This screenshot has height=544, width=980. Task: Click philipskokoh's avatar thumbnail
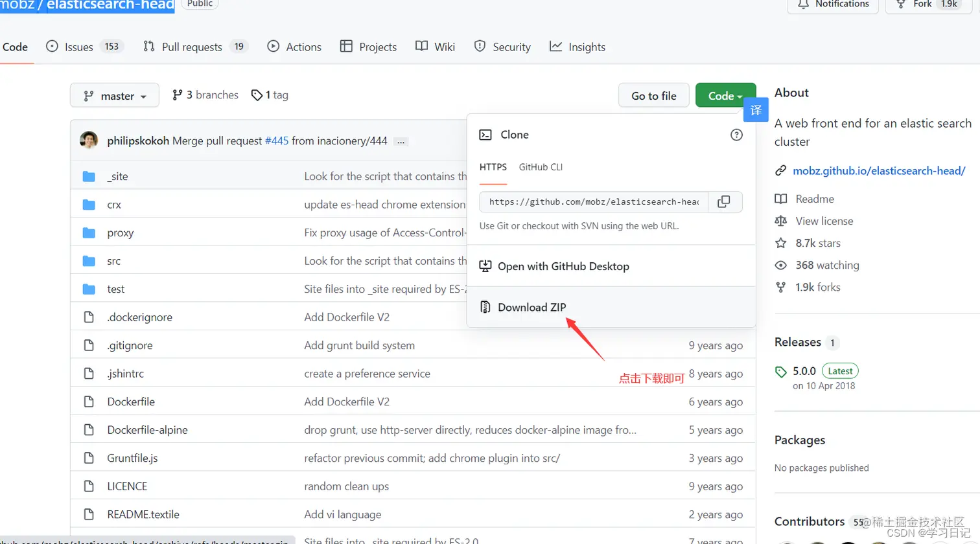tap(89, 140)
